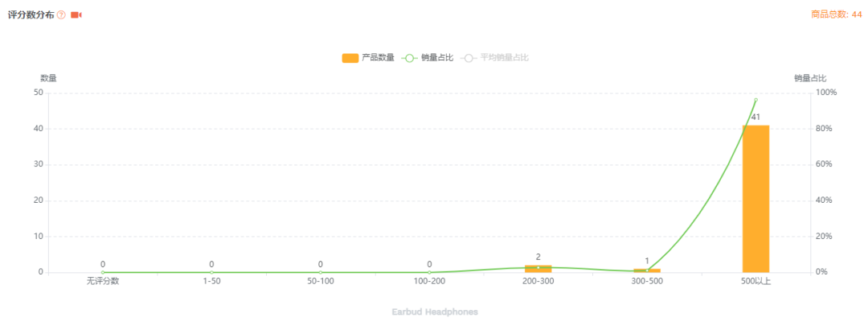Image resolution: width=868 pixels, height=326 pixels.
Task: Hide the 销量占比 line via legend label
Action: click(437, 58)
